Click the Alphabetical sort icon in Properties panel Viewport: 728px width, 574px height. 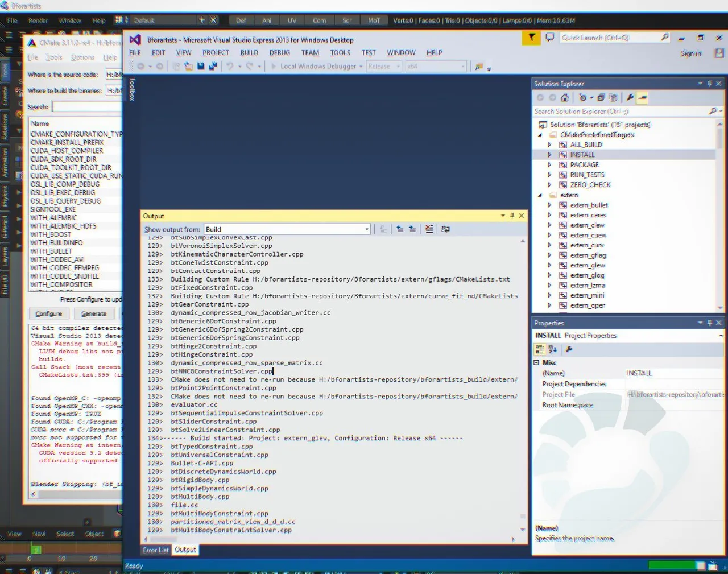tap(552, 349)
